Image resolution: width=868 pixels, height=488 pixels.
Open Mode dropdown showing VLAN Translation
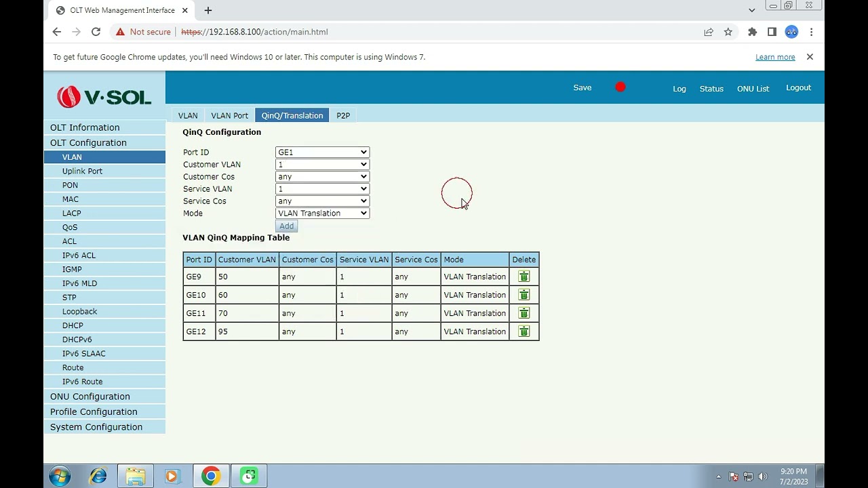click(322, 213)
